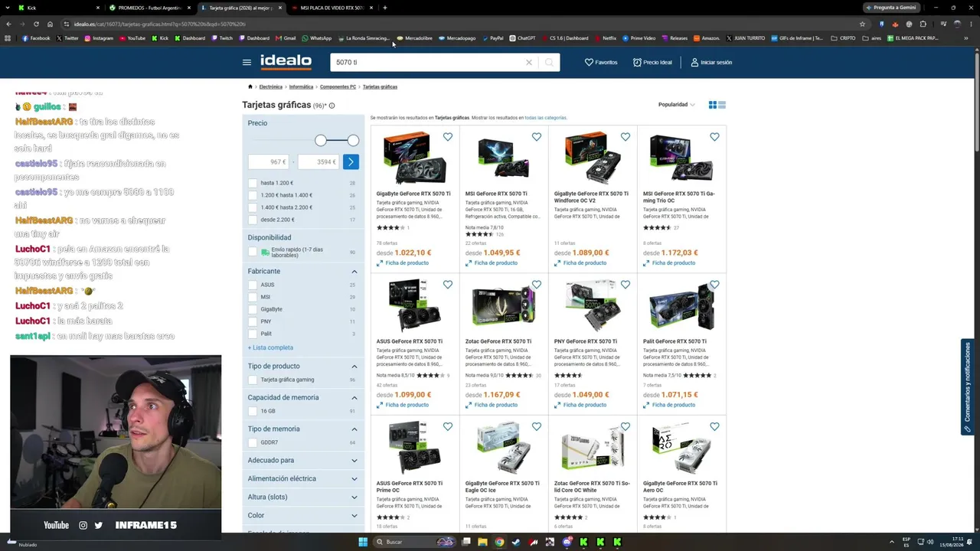Check the '1.400 € hasta 2.200 €' filter

pyautogui.click(x=253, y=207)
